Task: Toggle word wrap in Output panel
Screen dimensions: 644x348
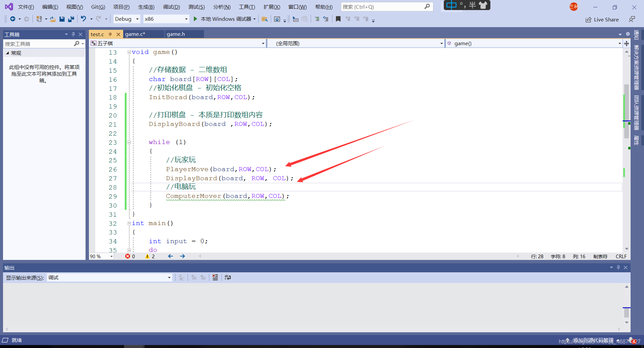Action: pos(228,277)
